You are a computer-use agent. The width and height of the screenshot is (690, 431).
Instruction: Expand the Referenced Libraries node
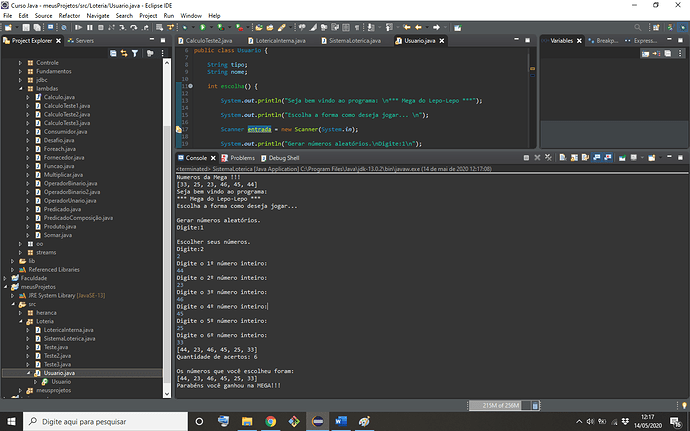click(x=13, y=269)
